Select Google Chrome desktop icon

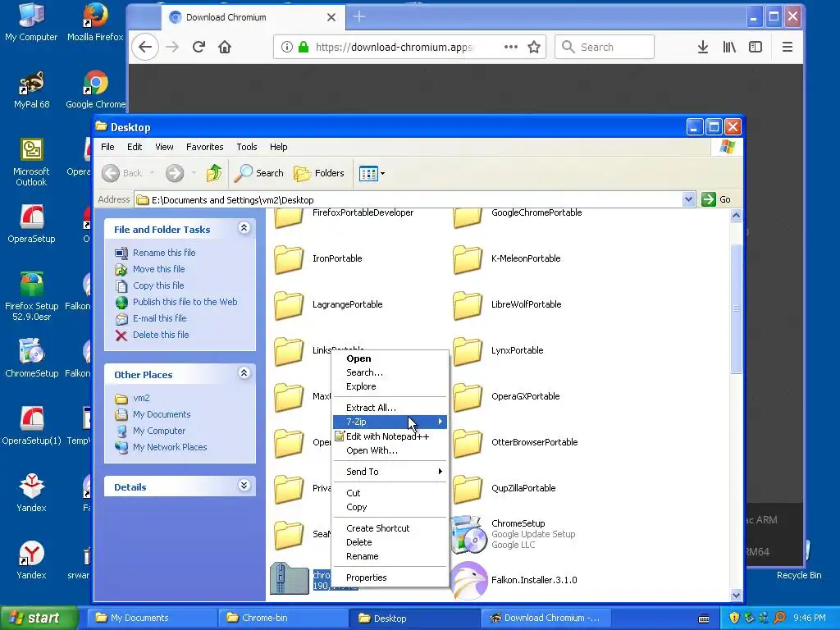95,89
